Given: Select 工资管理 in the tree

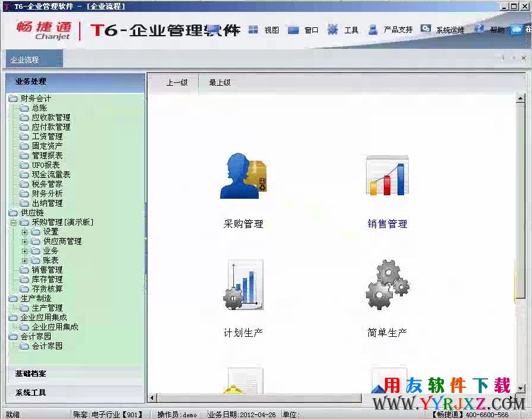Looking at the screenshot, I should (x=47, y=136).
